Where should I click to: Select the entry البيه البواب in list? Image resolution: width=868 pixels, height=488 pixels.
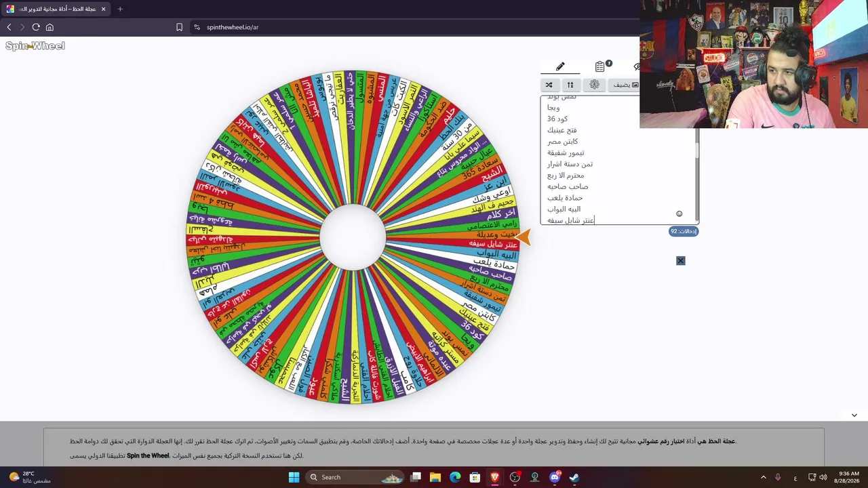click(564, 209)
